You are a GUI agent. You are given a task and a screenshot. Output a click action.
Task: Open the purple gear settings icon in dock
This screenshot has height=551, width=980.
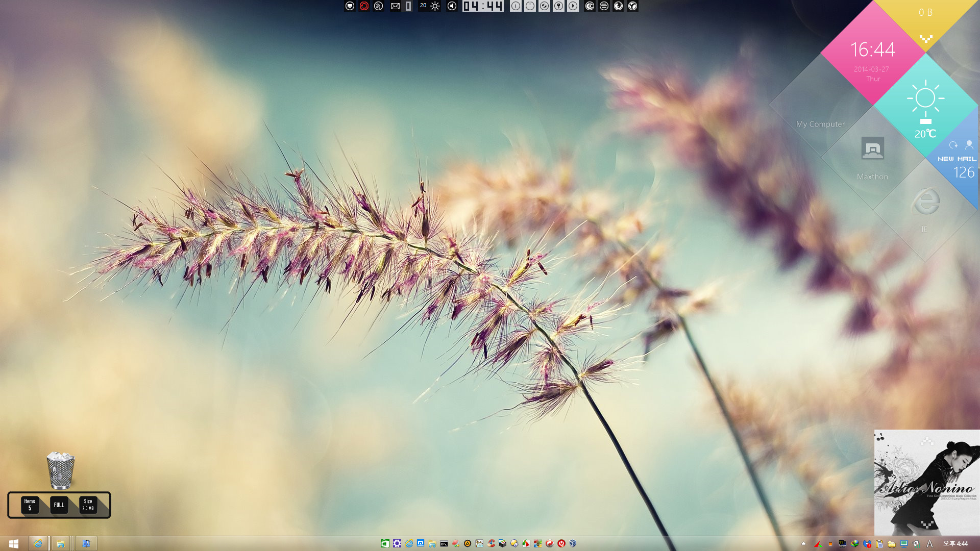pos(397,543)
